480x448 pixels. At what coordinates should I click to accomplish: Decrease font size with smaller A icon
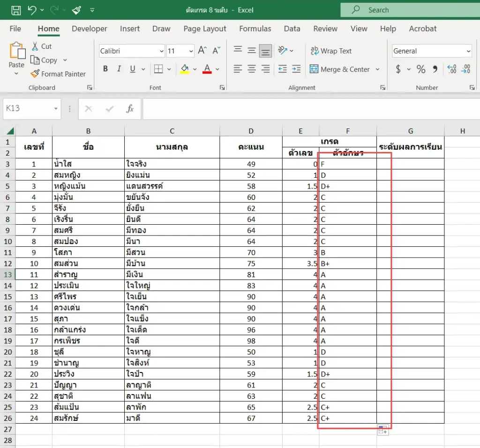(x=217, y=50)
